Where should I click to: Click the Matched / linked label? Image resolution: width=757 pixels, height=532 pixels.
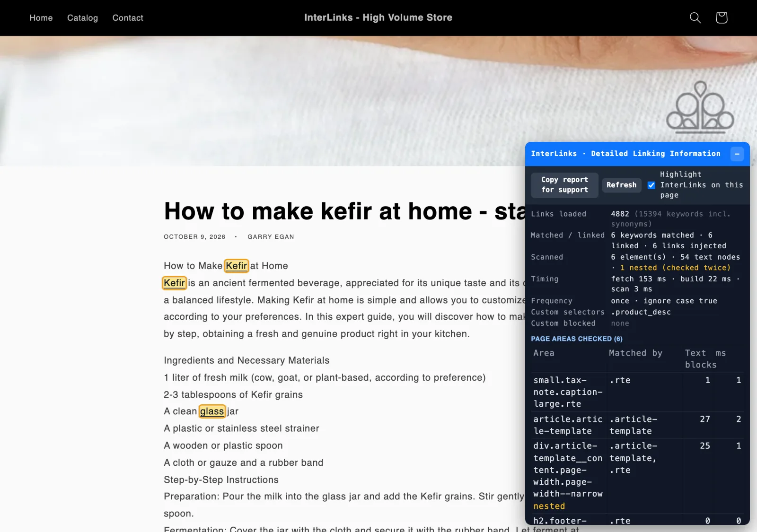click(568, 235)
